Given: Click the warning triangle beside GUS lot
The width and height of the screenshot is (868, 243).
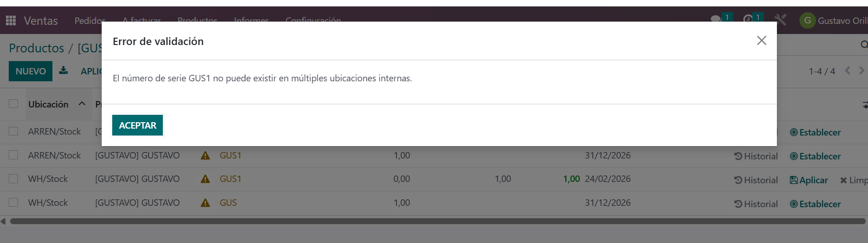Looking at the screenshot, I should click(x=205, y=203).
